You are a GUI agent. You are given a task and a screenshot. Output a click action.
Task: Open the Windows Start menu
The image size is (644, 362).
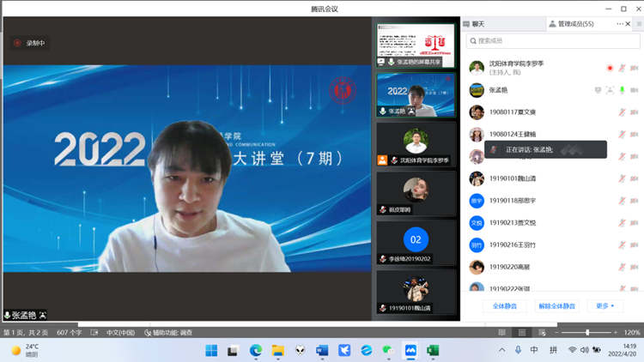pos(211,351)
